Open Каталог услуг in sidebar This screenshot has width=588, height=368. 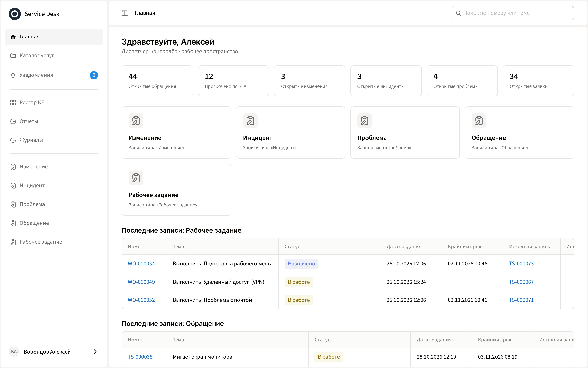54,55
